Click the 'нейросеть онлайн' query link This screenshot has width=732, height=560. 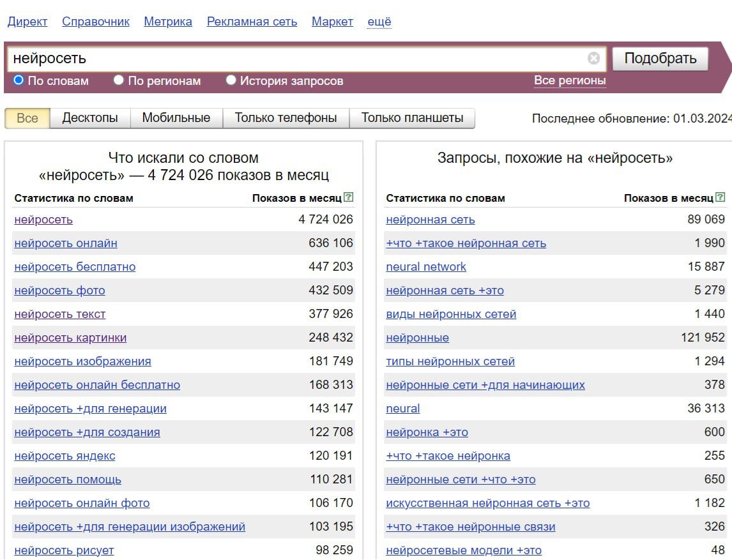click(x=66, y=243)
